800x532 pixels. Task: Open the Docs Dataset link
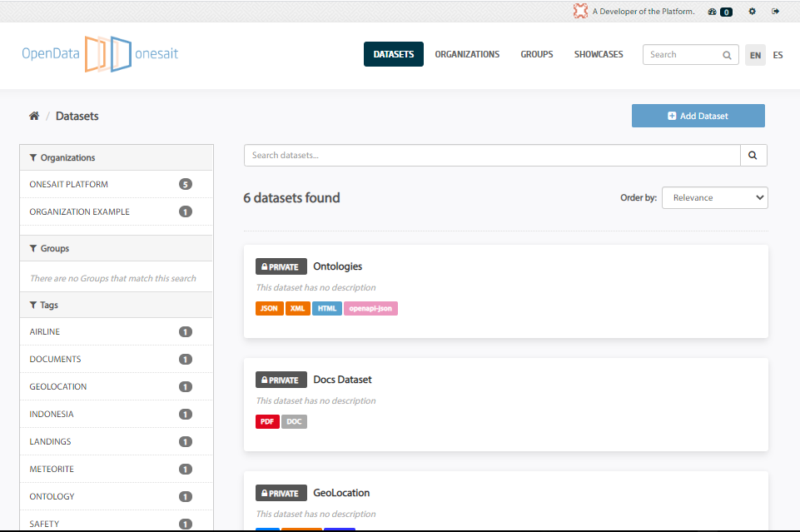pos(342,380)
